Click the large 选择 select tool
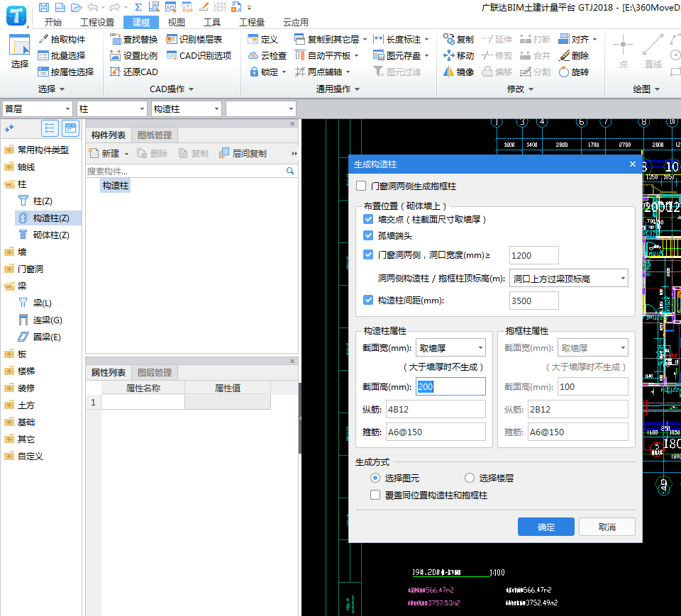This screenshot has height=616, width=681. pyautogui.click(x=20, y=51)
